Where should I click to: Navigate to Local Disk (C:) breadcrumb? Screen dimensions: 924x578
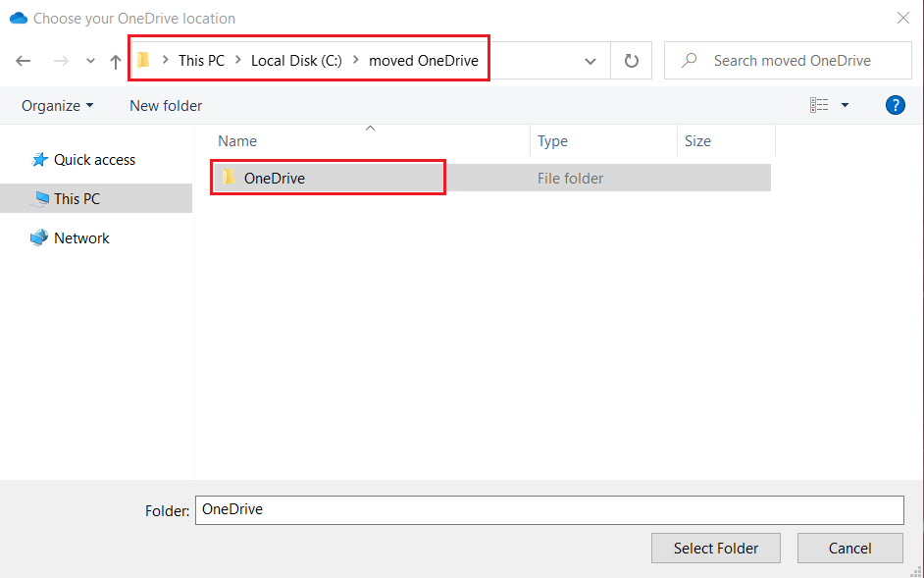click(x=296, y=60)
